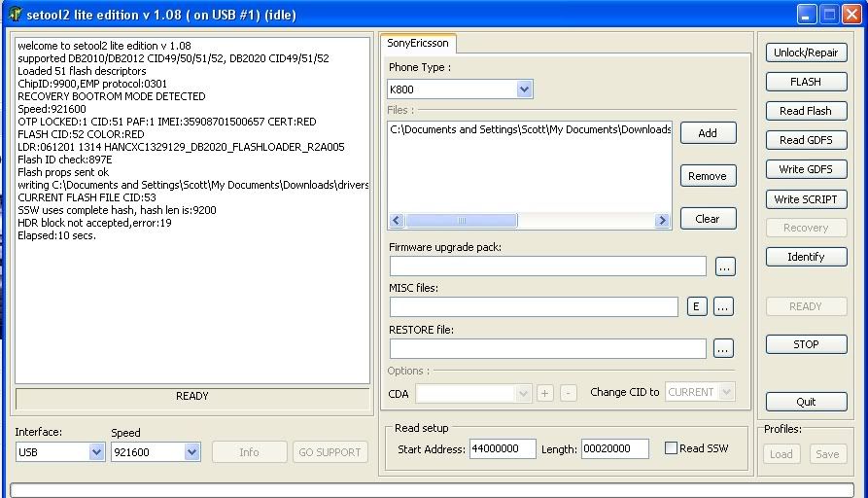Minimize the setool2 window
This screenshot has height=498, width=868.
tap(807, 15)
